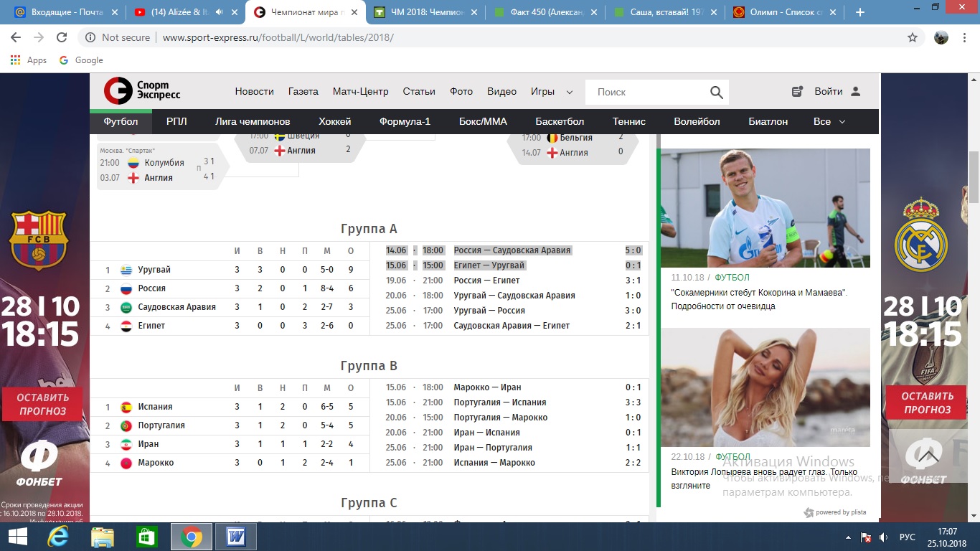
Task: Click the browser back arrow
Action: (16, 37)
